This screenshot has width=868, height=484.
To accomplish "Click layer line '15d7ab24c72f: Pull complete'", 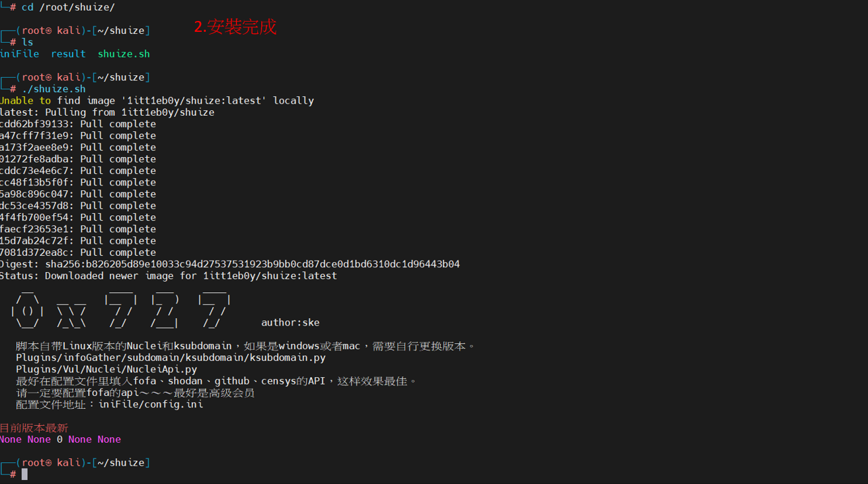I will coord(78,240).
